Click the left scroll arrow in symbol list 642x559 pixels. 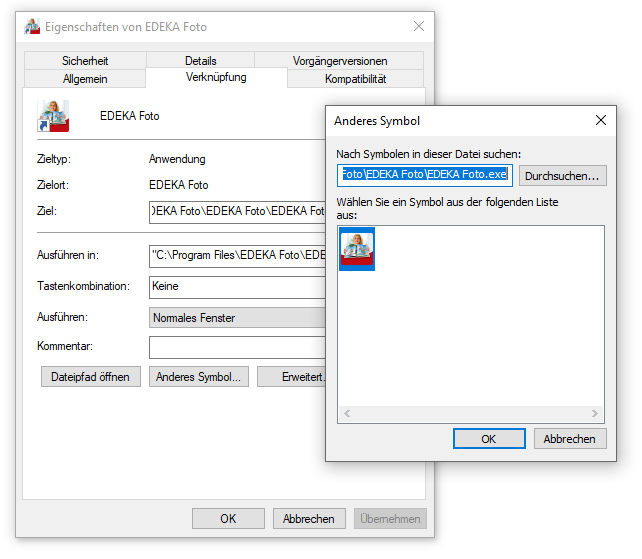pos(347,413)
